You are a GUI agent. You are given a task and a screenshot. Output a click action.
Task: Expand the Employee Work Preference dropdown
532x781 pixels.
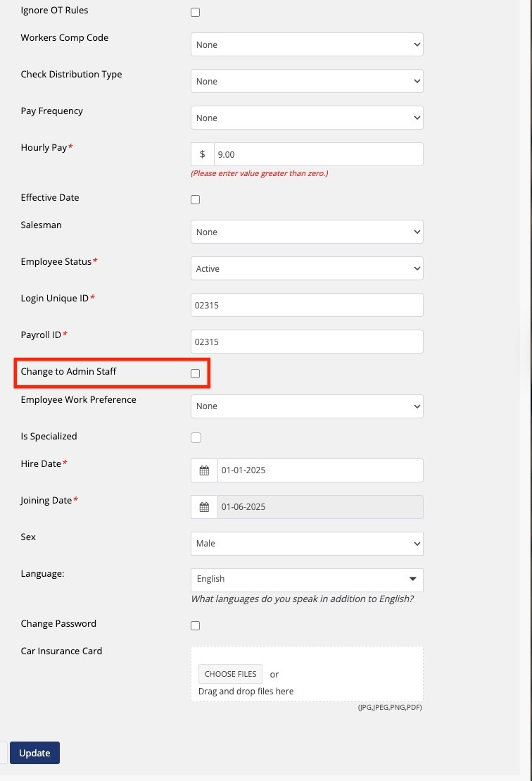[x=307, y=406]
